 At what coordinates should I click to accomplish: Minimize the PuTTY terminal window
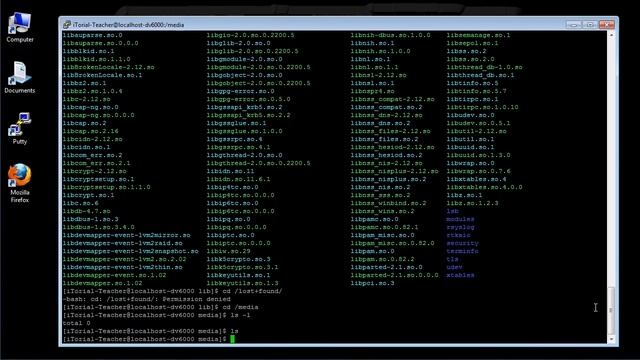(573, 24)
